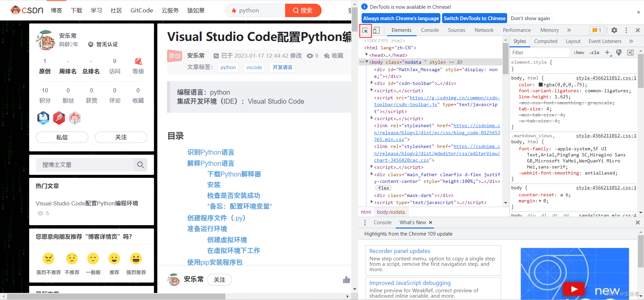This screenshot has height=300, width=644.
Task: Click Always match Chrome's language button
Action: tap(401, 18)
